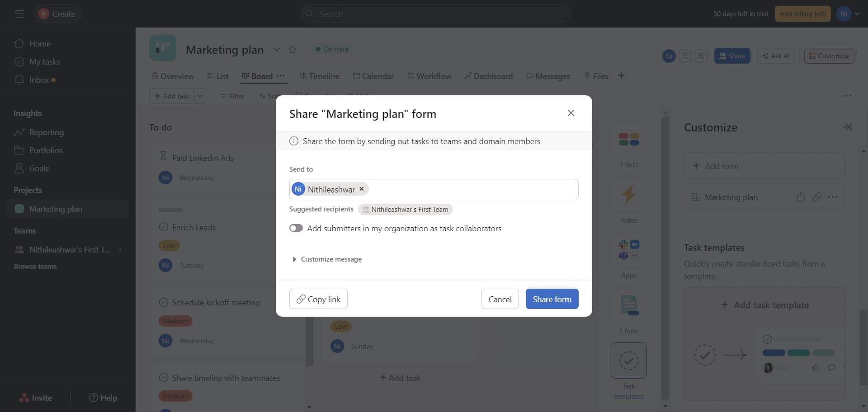This screenshot has width=868, height=412.
Task: Star the Marketing plan project
Action: 292,50
